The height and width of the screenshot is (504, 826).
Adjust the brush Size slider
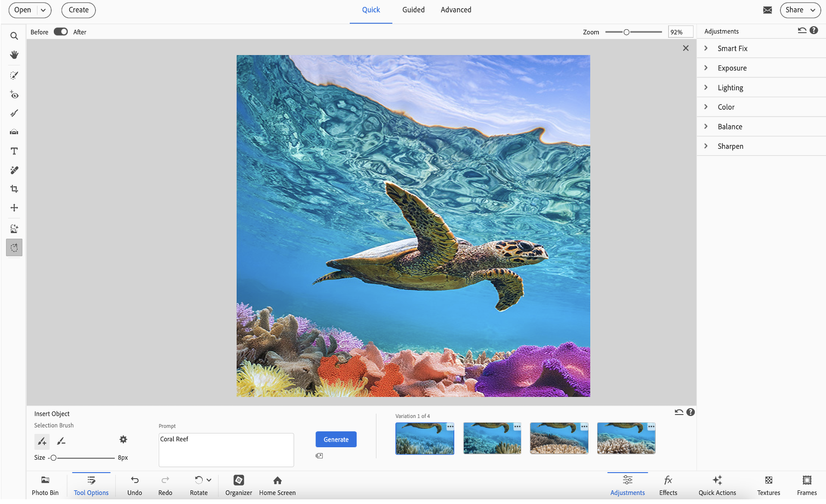coord(54,458)
